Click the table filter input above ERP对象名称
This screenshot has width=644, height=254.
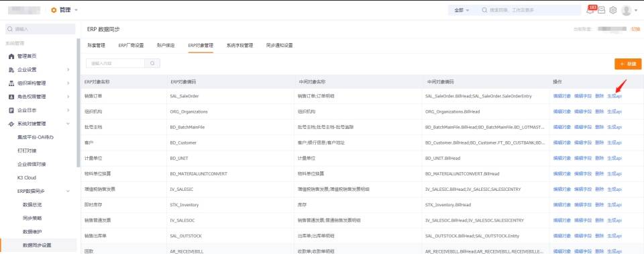point(115,63)
